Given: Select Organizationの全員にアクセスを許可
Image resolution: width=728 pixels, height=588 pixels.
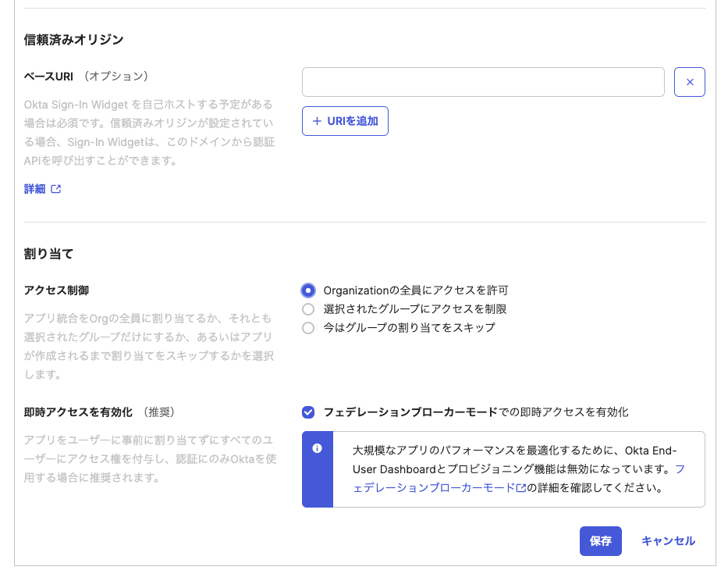Looking at the screenshot, I should (308, 290).
